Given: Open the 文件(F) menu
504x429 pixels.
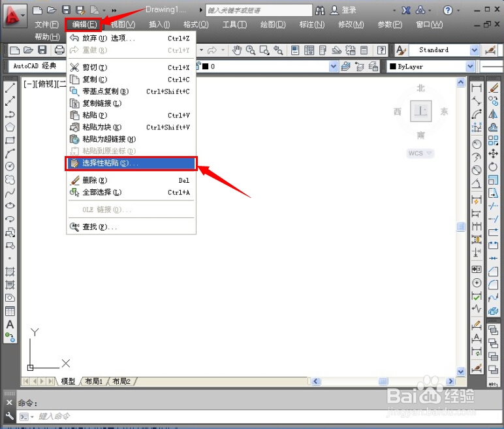Looking at the screenshot, I should [x=46, y=24].
